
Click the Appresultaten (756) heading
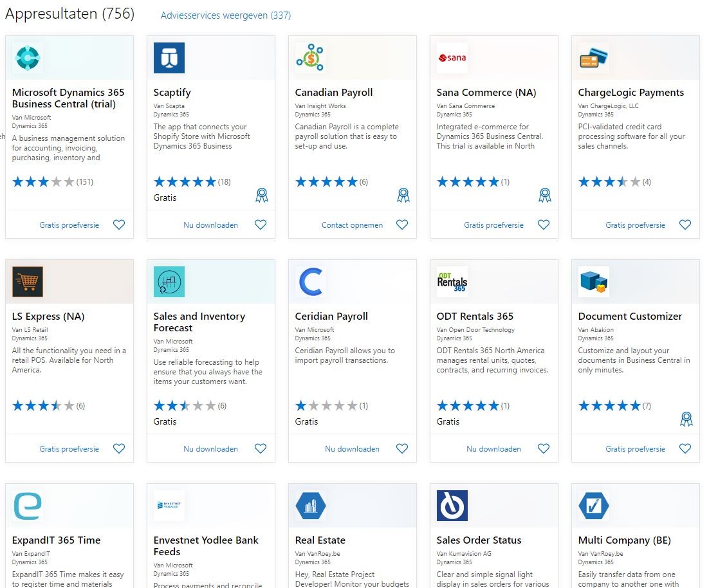[69, 14]
